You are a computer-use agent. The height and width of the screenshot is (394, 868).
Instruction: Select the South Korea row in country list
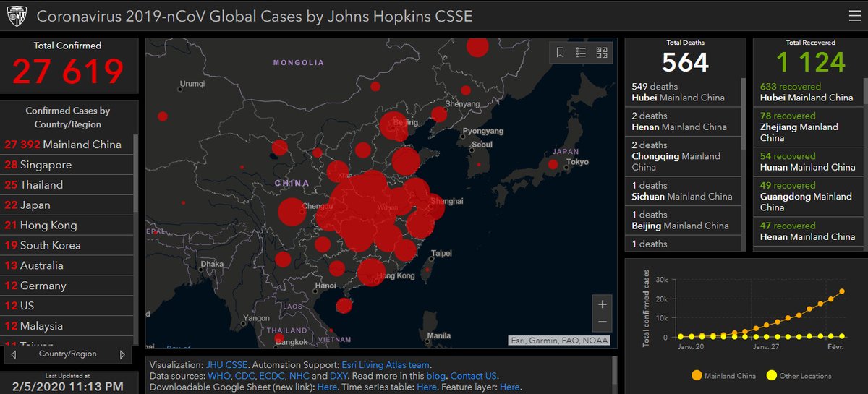tap(66, 245)
